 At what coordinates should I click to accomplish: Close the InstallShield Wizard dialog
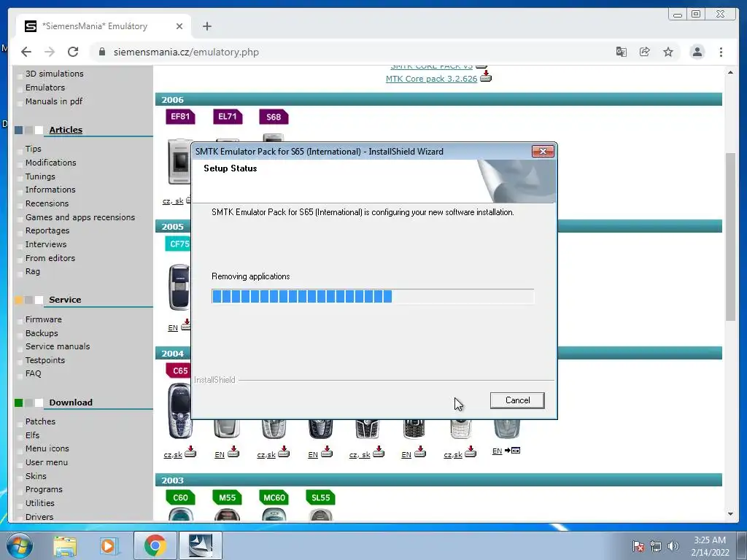543,152
